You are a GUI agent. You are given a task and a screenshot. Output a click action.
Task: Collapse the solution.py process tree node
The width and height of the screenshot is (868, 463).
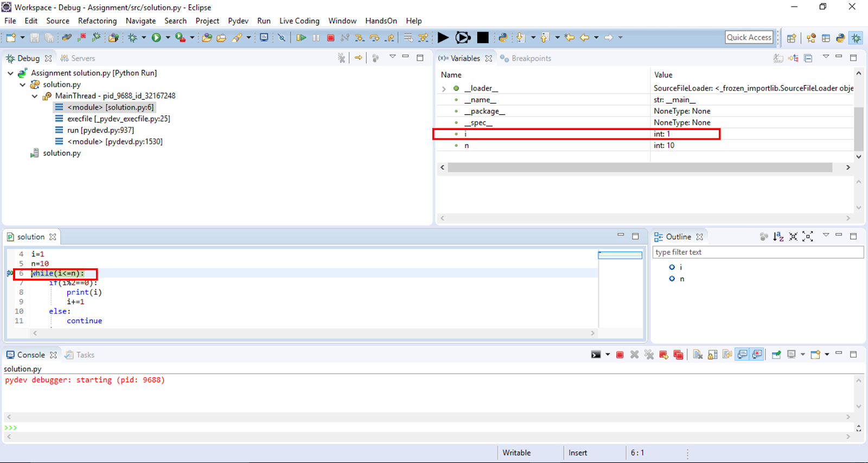pyautogui.click(x=22, y=85)
